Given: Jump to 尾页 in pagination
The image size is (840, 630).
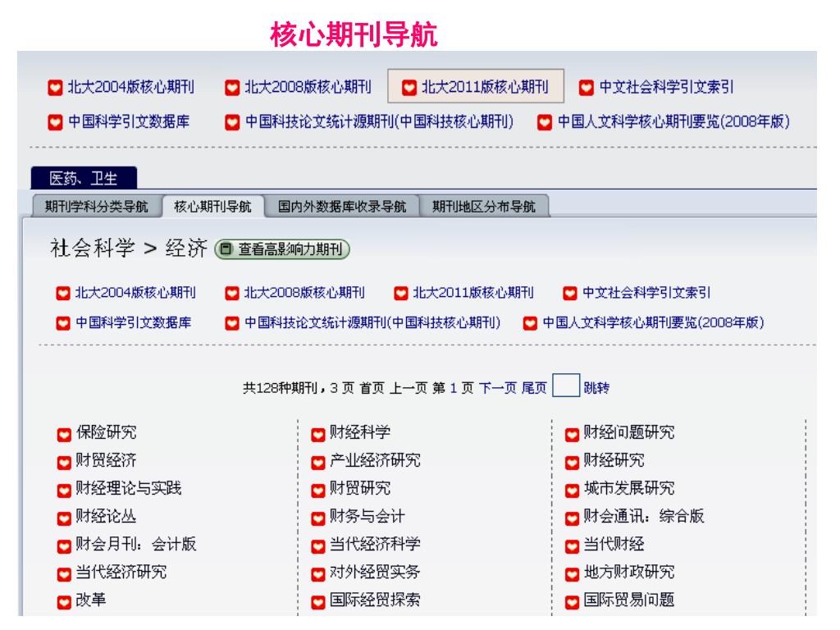Looking at the screenshot, I should 534,388.
